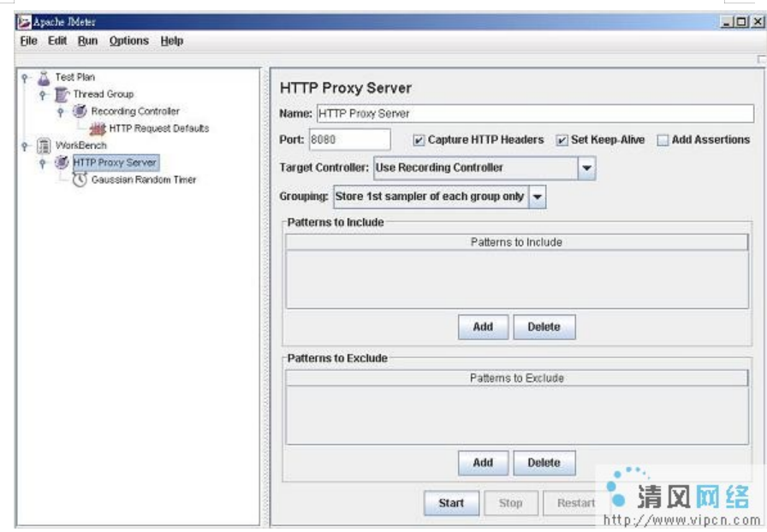Toggle the Capture HTTP Headers checkbox

click(419, 140)
